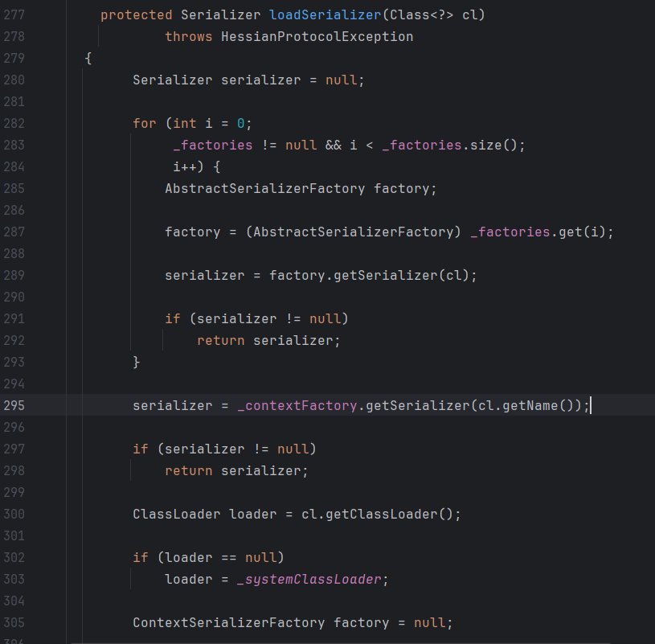Click the 'protected' keyword on line 277
This screenshot has height=644, width=655.
pos(137,15)
